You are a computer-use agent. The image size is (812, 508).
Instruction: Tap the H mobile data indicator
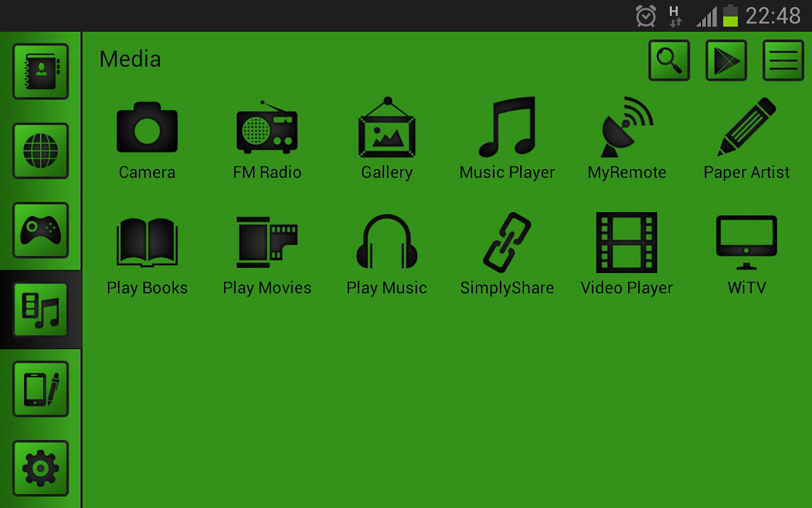click(675, 16)
